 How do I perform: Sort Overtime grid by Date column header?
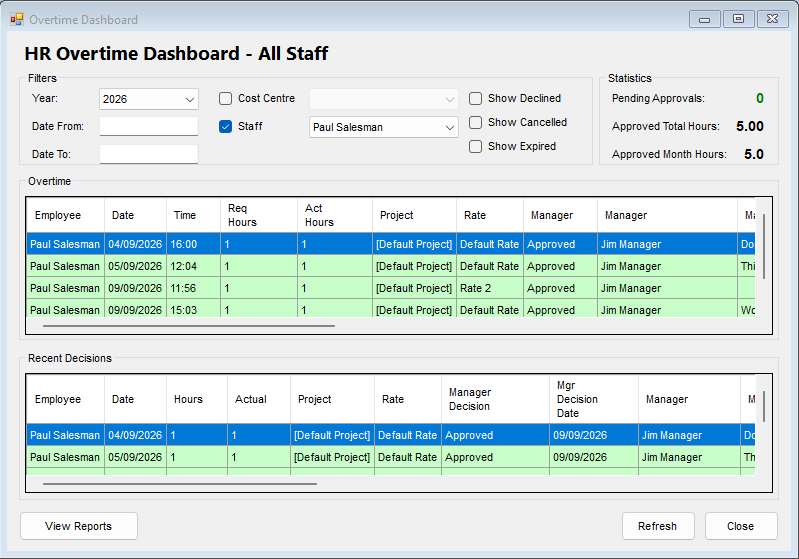click(136, 215)
